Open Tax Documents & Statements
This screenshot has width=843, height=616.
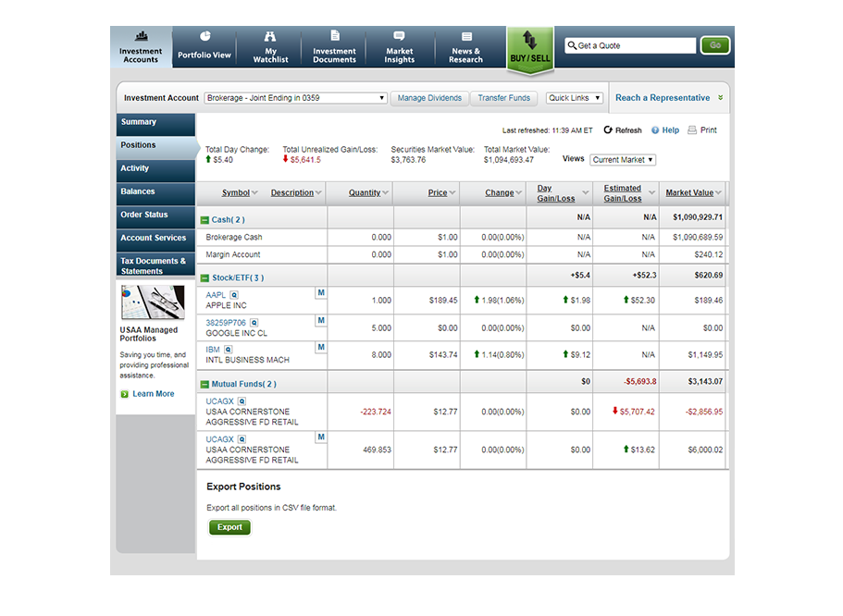coord(155,265)
